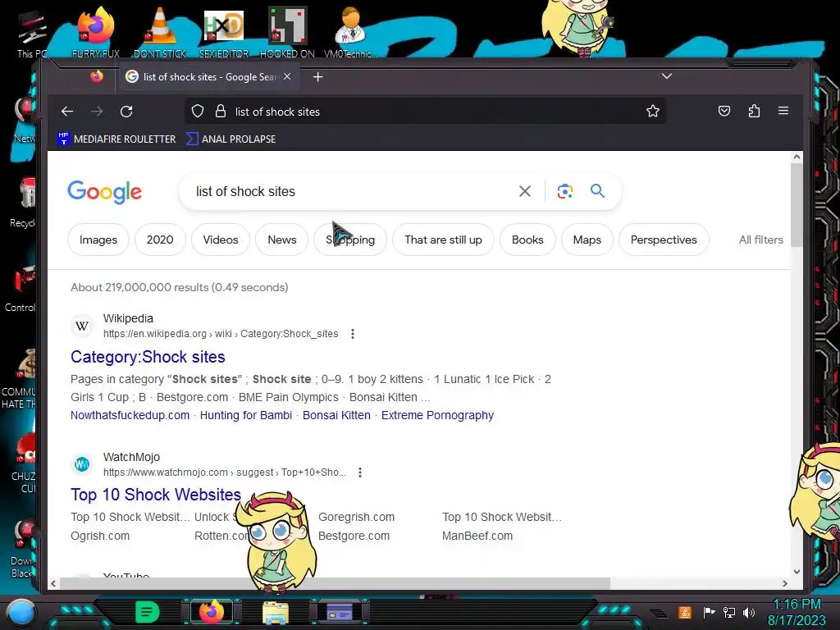Expand the list all tabs chevron
The height and width of the screenshot is (630, 840).
tap(666, 76)
